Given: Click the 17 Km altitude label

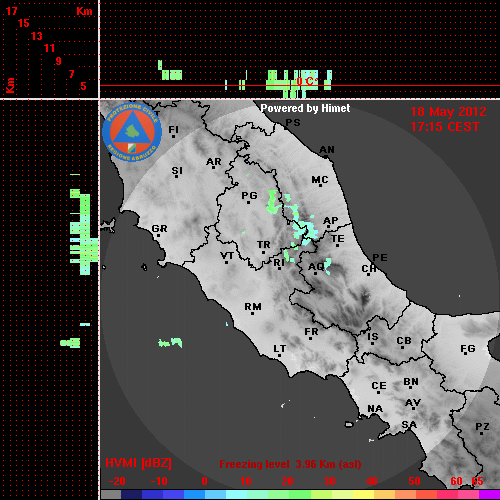Looking at the screenshot, I should click(11, 11).
